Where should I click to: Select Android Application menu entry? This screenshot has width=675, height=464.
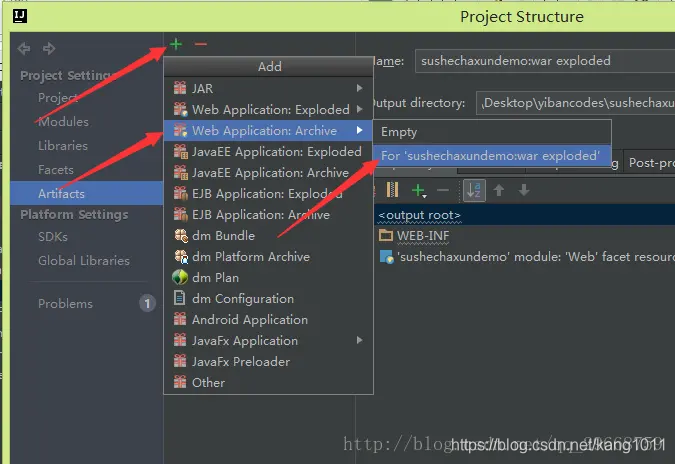coord(268,319)
